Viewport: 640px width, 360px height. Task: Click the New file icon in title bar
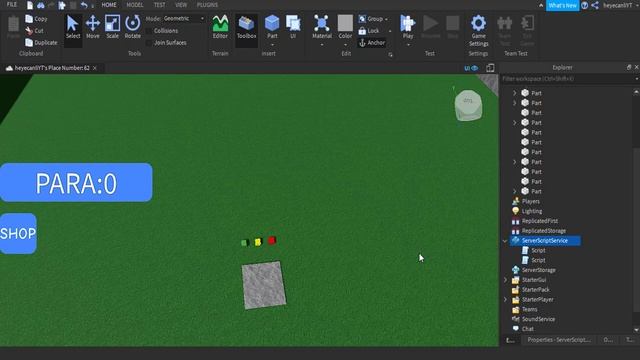pyautogui.click(x=30, y=5)
